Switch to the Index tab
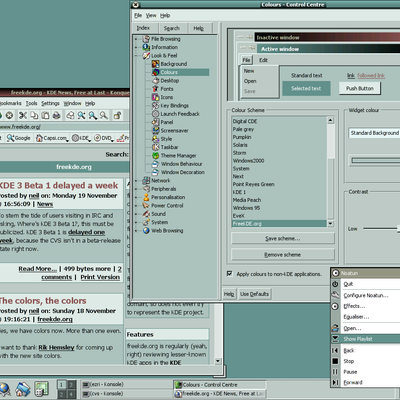 tap(144, 28)
